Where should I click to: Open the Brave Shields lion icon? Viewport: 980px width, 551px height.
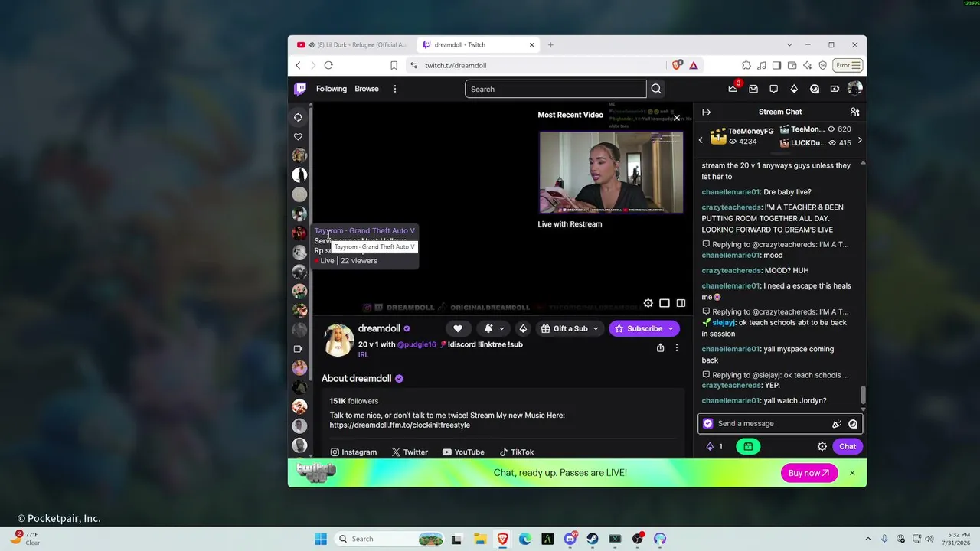677,66
